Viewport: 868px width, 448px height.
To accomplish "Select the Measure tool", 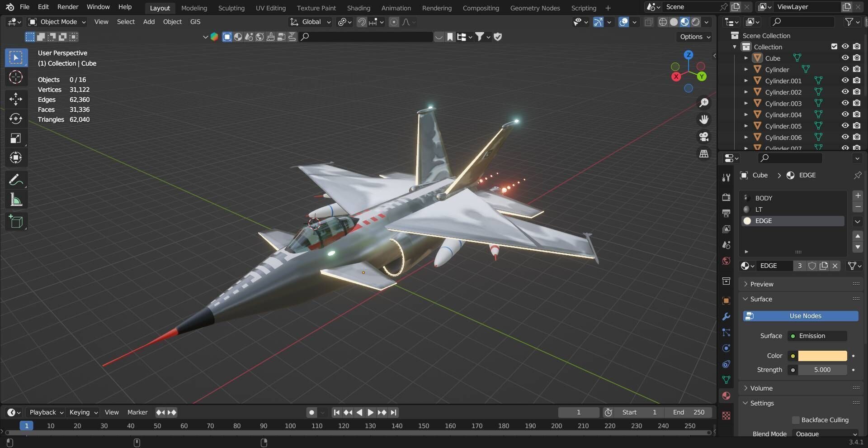I will click(16, 200).
